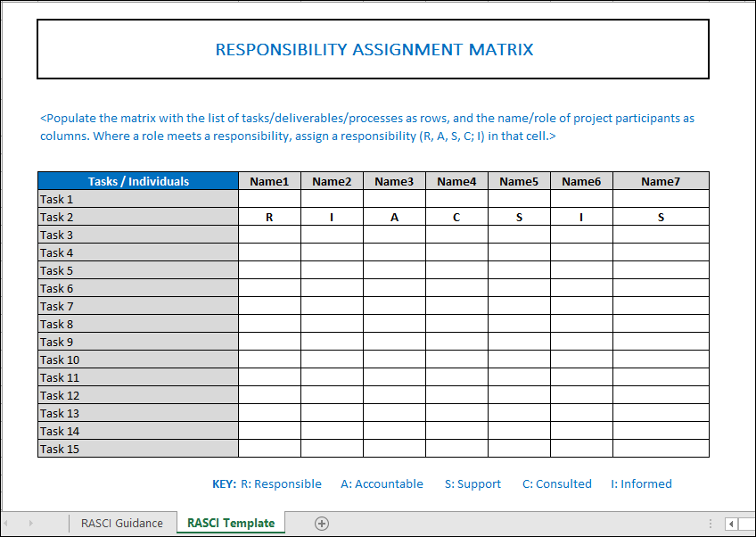Select the Task 1 row label
Screen dimensions: 756x537
[138, 199]
